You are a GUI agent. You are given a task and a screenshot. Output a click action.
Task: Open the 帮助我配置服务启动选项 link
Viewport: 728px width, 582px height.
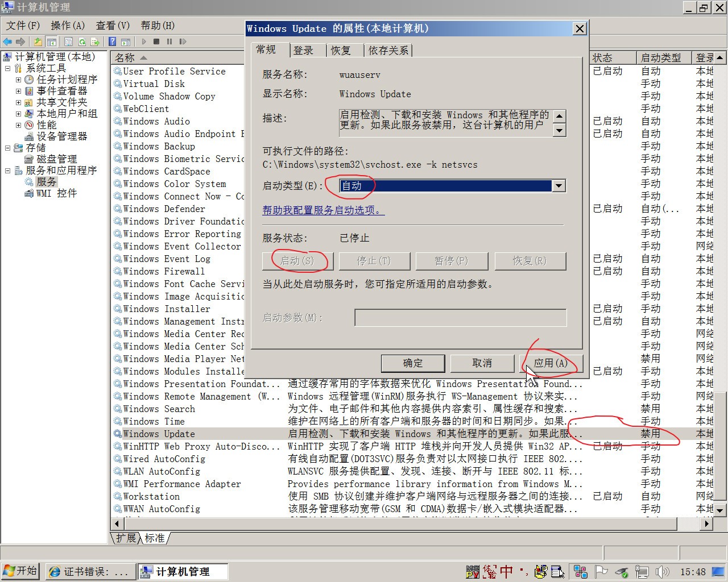click(324, 210)
